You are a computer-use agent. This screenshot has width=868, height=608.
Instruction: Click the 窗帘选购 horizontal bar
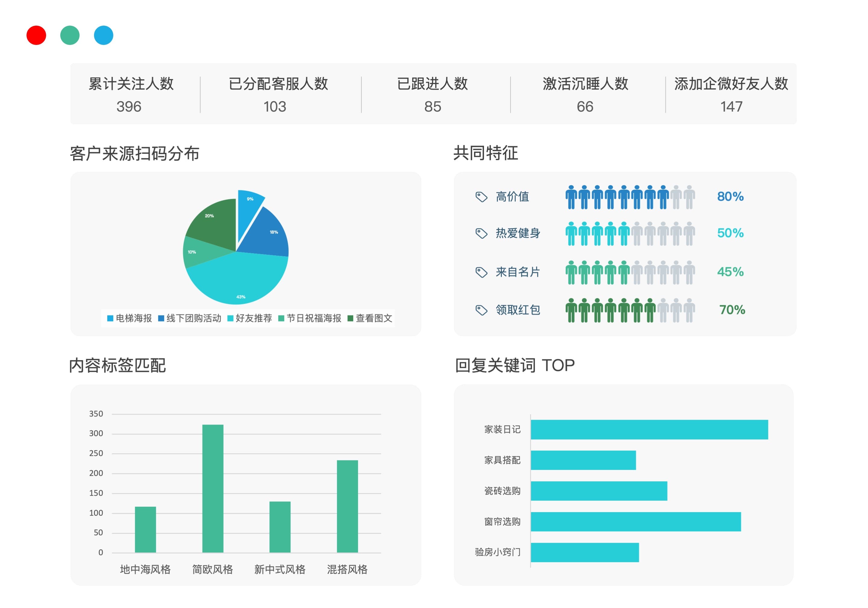click(x=636, y=522)
